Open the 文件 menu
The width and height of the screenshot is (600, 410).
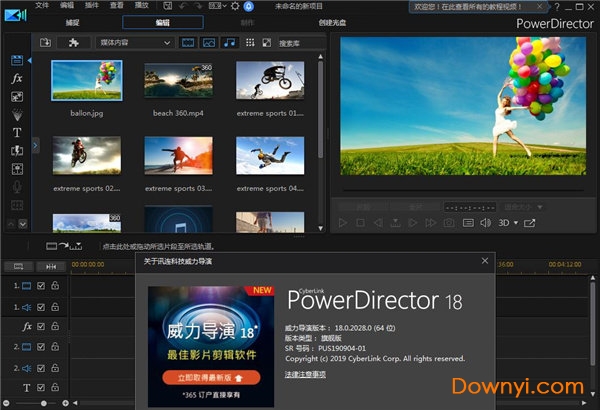42,6
